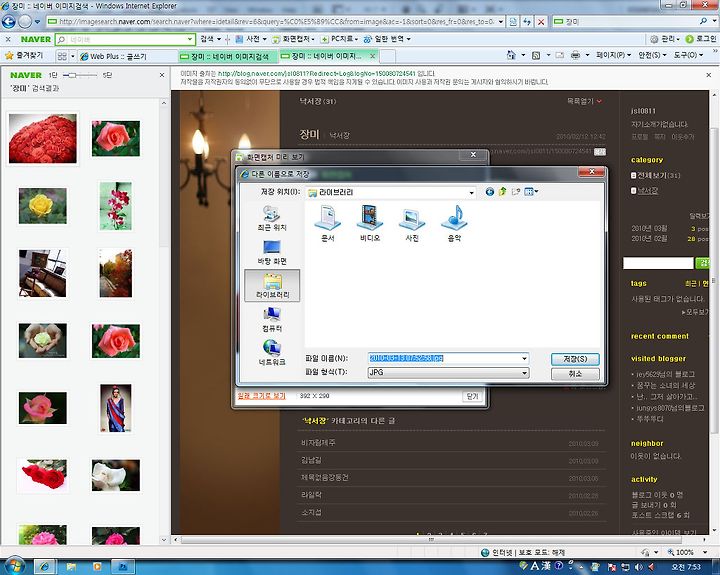
Task: Select the yellow rose thumbnail
Action: [42, 206]
